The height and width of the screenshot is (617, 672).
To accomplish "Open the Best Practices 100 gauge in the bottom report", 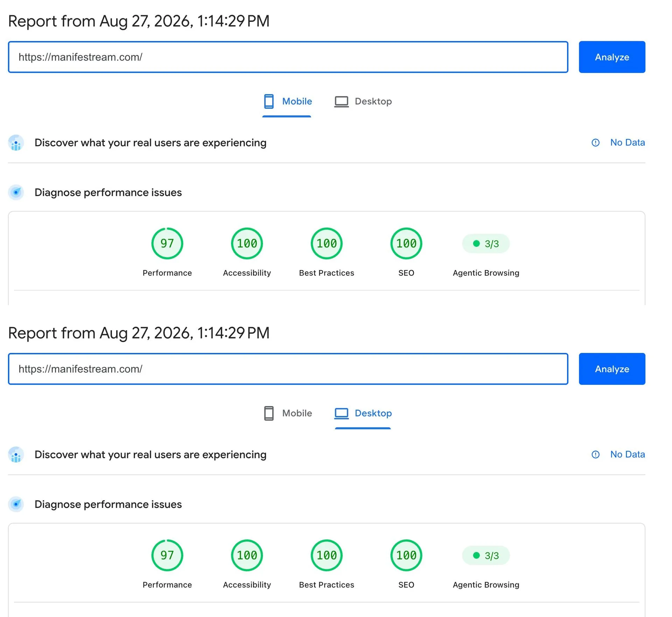I will click(x=327, y=555).
